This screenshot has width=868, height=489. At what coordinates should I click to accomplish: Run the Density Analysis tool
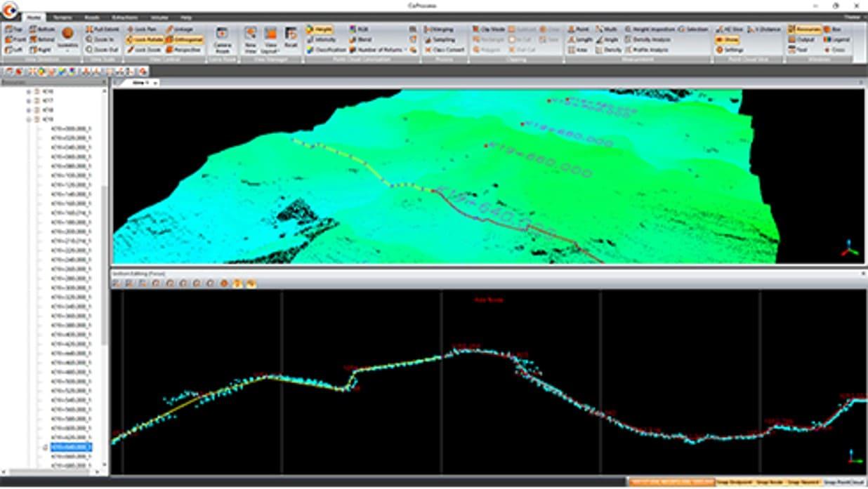(650, 40)
